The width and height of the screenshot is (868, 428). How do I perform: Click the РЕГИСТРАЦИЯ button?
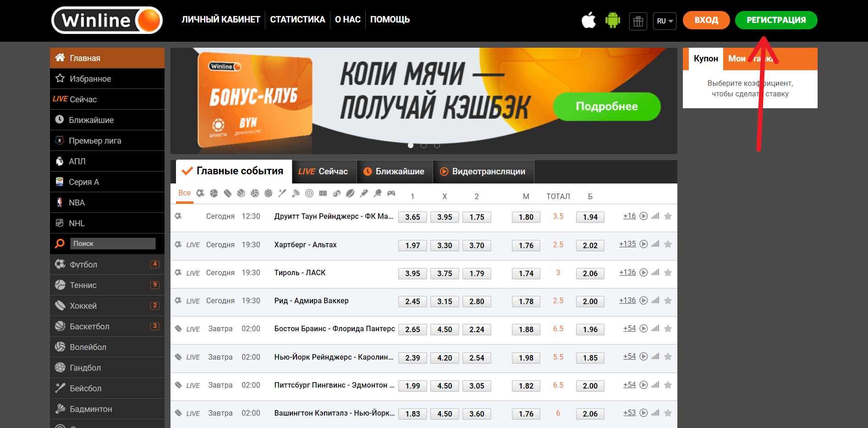point(776,20)
